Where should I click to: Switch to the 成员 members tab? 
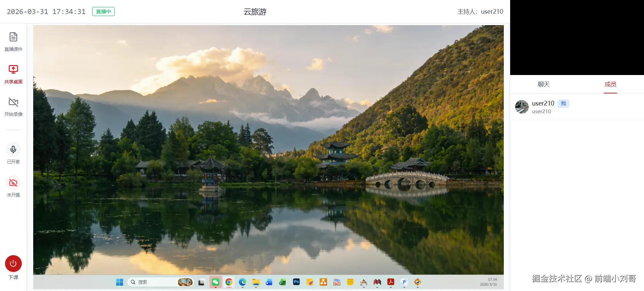pyautogui.click(x=610, y=84)
